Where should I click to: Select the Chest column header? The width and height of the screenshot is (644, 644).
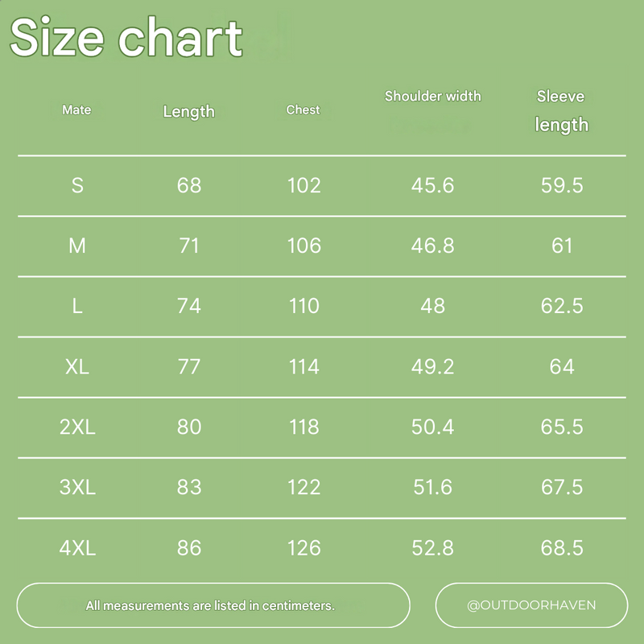303,109
